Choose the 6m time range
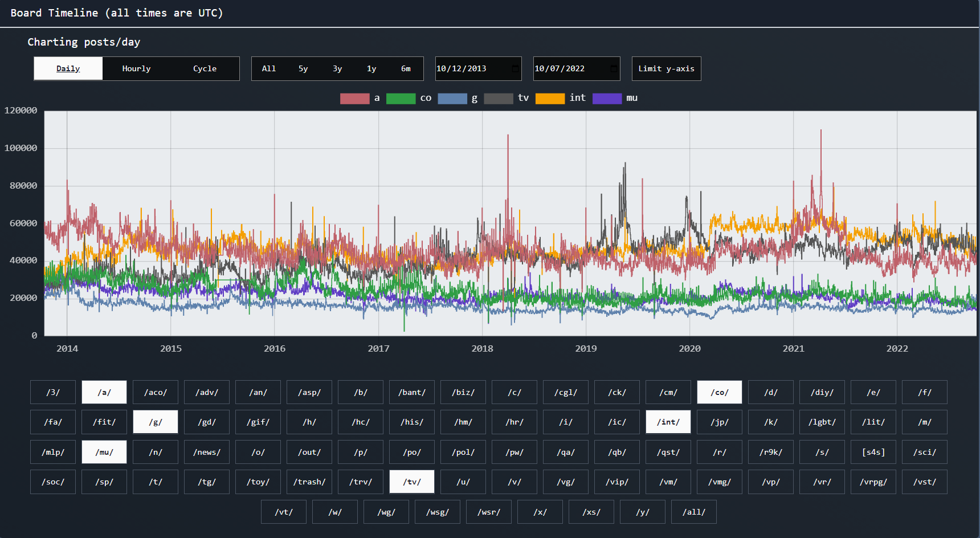The height and width of the screenshot is (538, 980). (x=406, y=69)
